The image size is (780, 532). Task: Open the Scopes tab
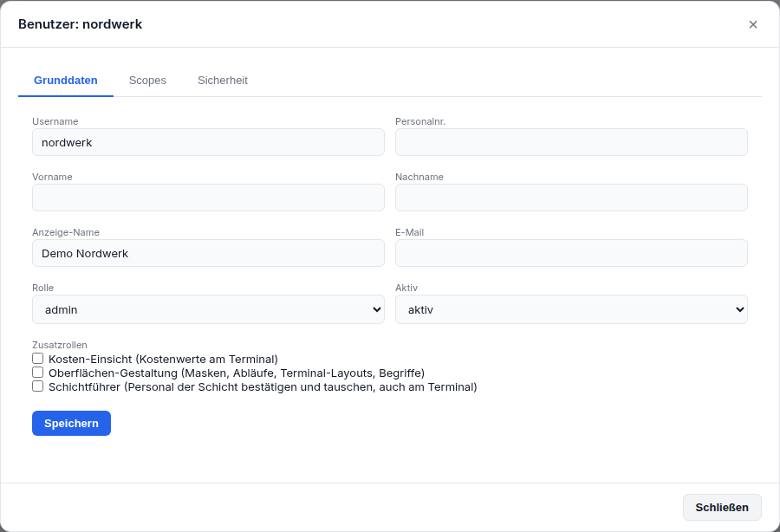click(147, 81)
